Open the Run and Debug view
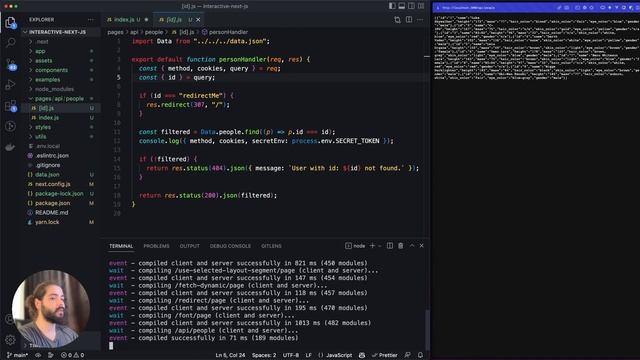The height and width of the screenshot is (360, 640). pos(11,84)
